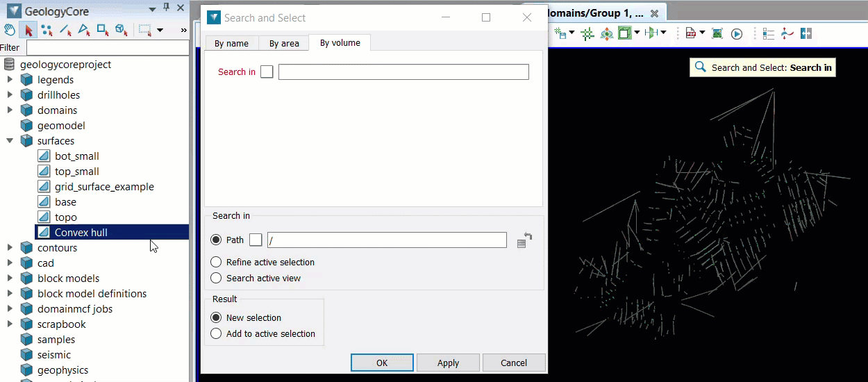Cancel the Search and Select dialog
Screen dimensions: 868x382
[x=514, y=363]
